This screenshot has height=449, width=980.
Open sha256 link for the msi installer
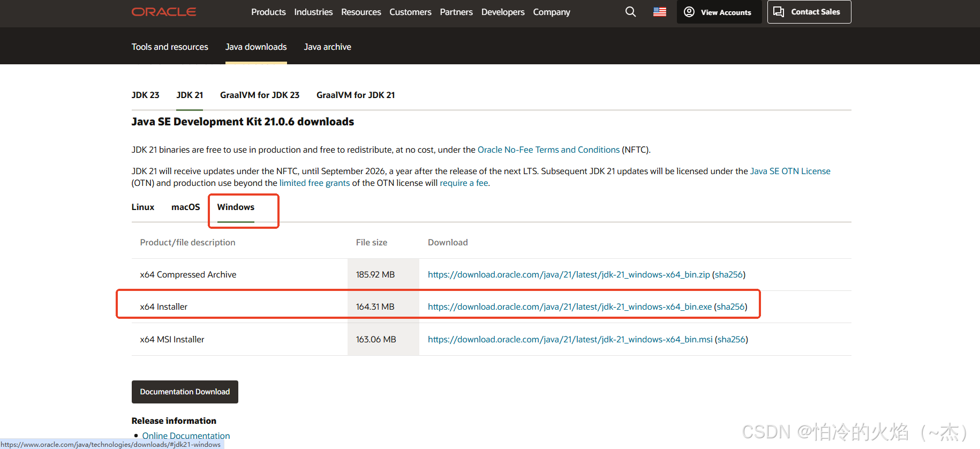(732, 339)
